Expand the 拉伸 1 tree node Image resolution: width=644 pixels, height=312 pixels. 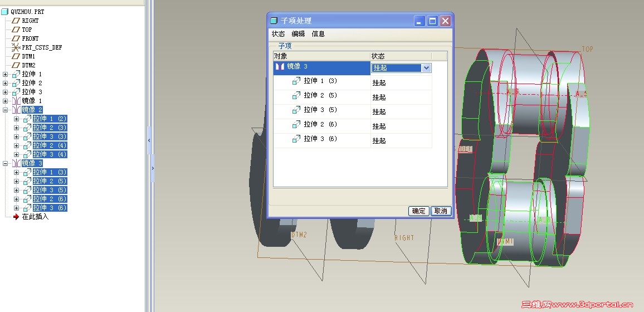click(6, 74)
